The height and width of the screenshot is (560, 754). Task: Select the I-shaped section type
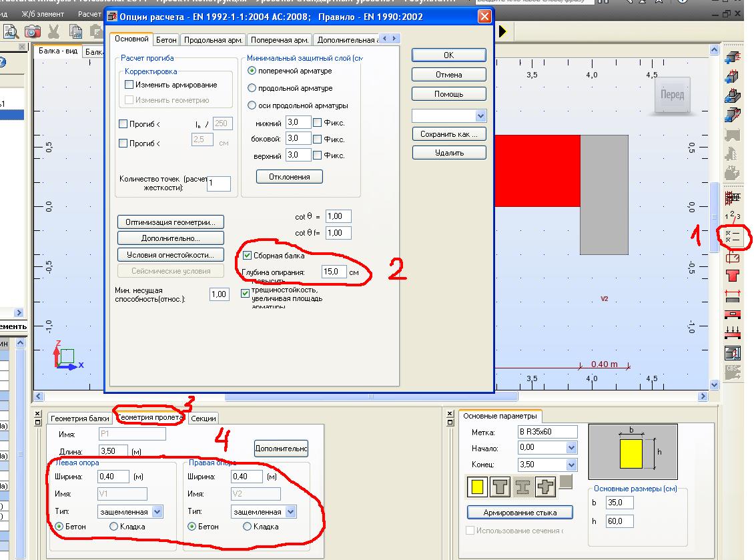pos(522,487)
